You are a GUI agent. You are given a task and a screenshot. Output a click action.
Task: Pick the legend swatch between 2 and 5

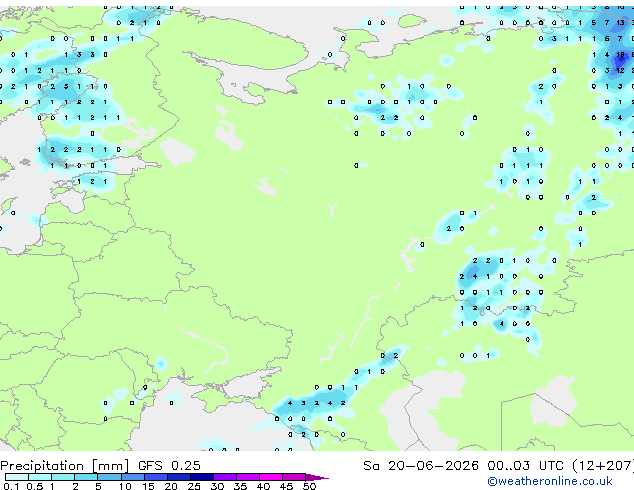(x=86, y=477)
